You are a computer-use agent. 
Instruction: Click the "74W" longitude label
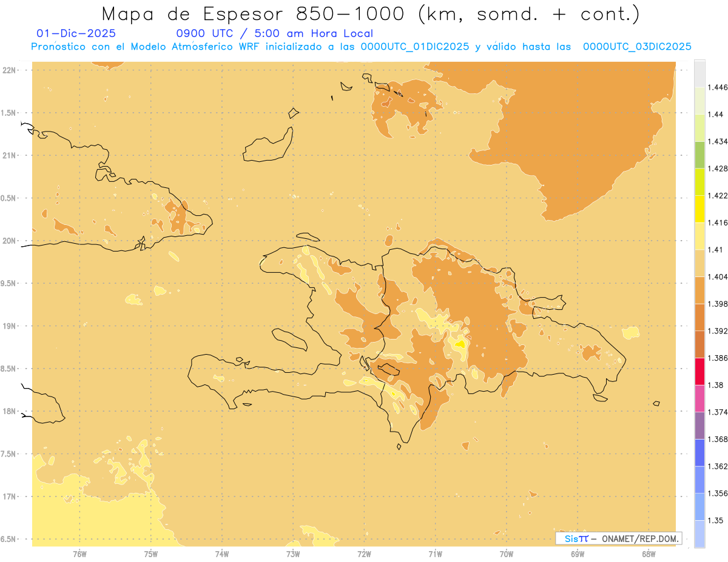coord(222,554)
